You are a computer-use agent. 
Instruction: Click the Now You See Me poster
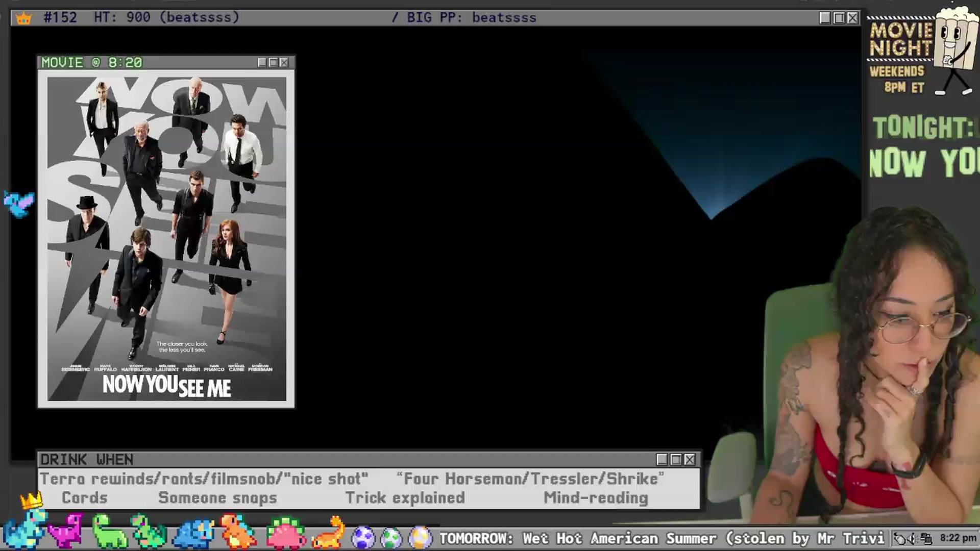[x=167, y=239]
